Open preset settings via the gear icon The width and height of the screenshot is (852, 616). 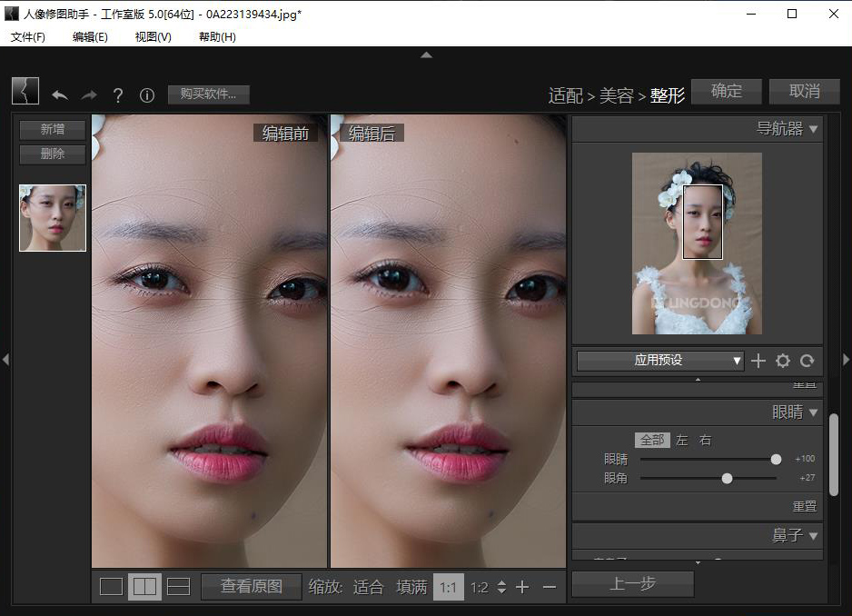click(783, 361)
